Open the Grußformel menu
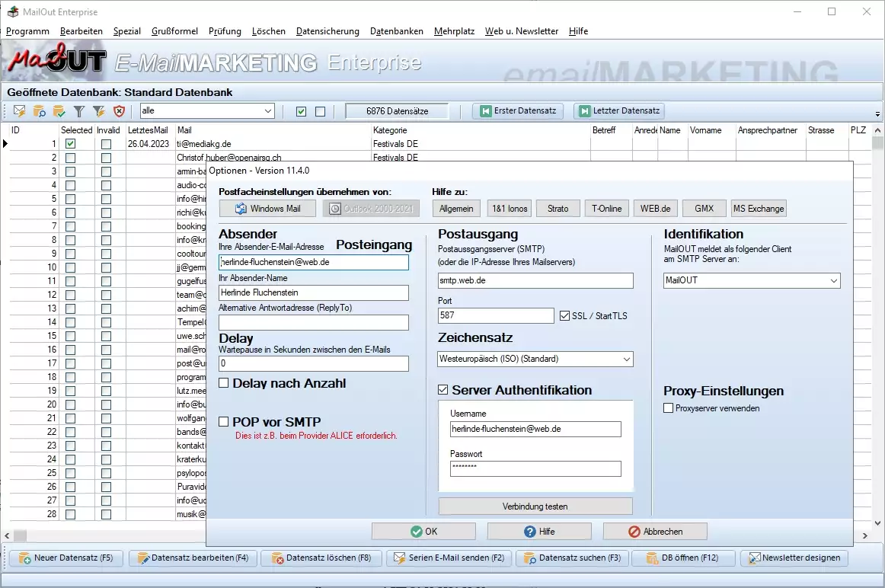The height and width of the screenshot is (588, 885). pos(174,31)
